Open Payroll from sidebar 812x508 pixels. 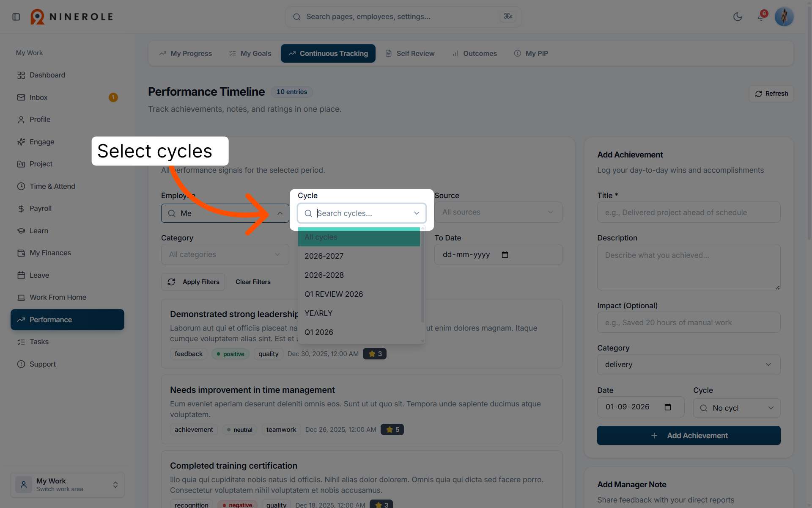67,208
